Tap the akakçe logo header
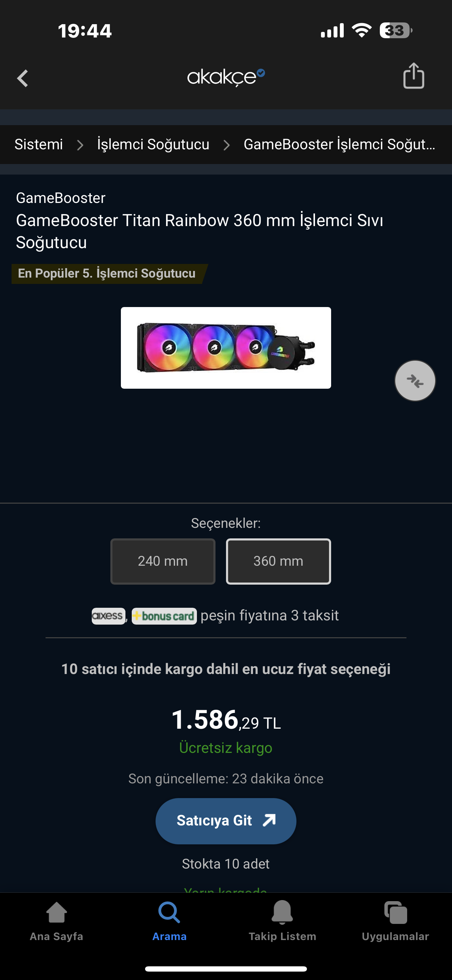 click(226, 77)
